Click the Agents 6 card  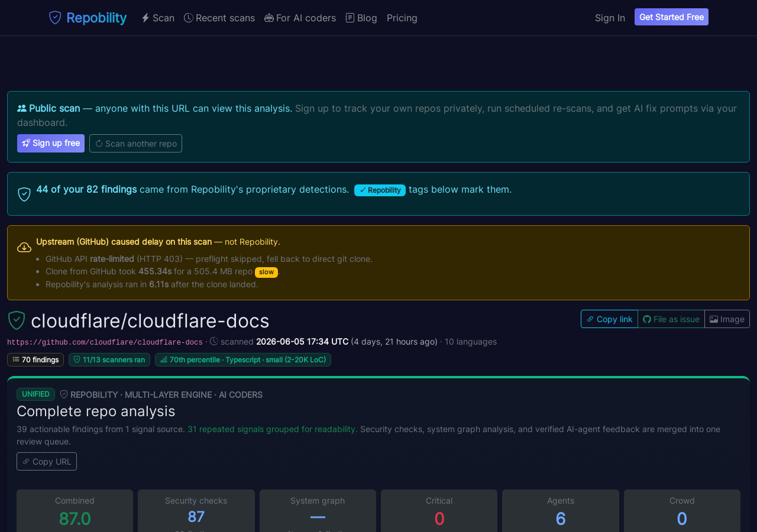click(561, 511)
